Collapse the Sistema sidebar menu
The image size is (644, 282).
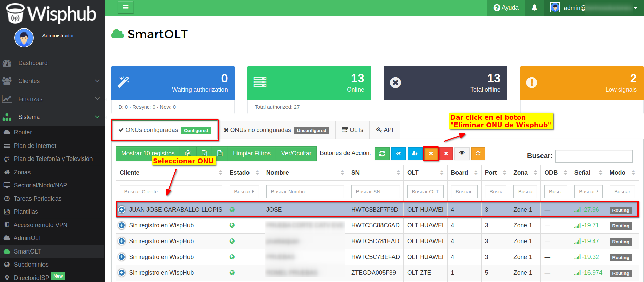[52, 117]
